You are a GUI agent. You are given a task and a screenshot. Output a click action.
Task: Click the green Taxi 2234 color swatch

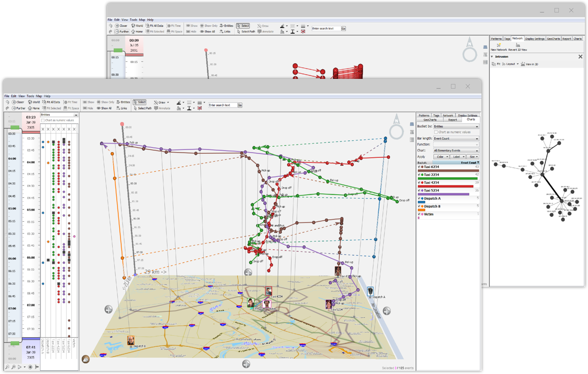click(x=422, y=174)
